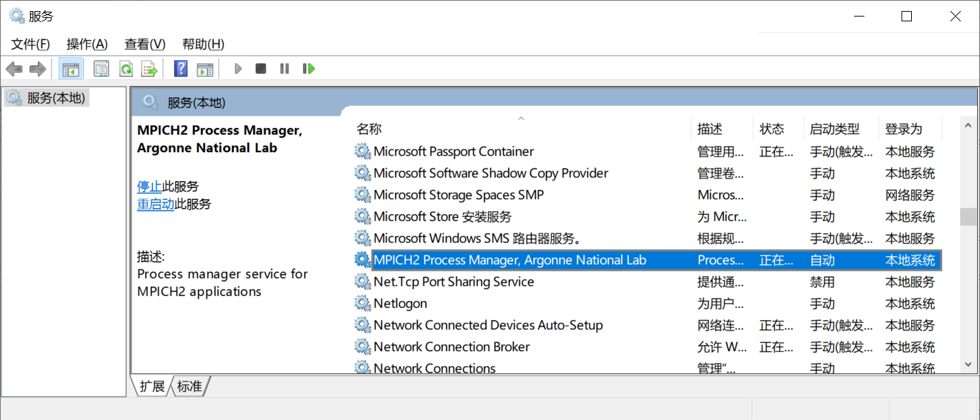The width and height of the screenshot is (980, 420).
Task: Switch to the 标准 tab
Action: [x=190, y=387]
